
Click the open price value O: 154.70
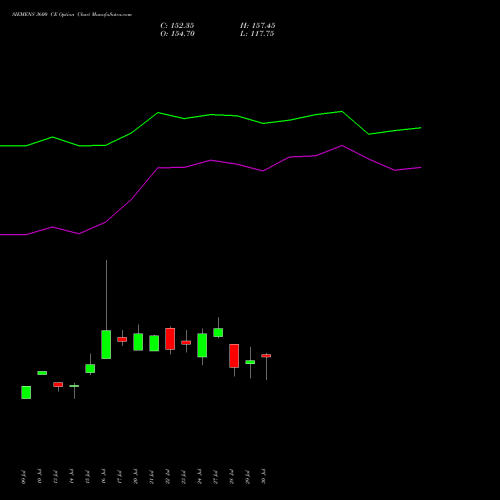(x=177, y=34)
